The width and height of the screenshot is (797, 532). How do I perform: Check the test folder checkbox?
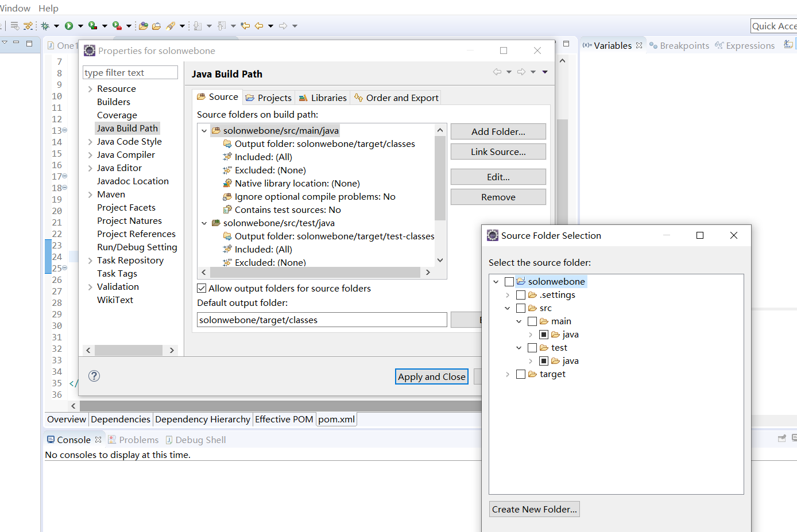click(532, 347)
